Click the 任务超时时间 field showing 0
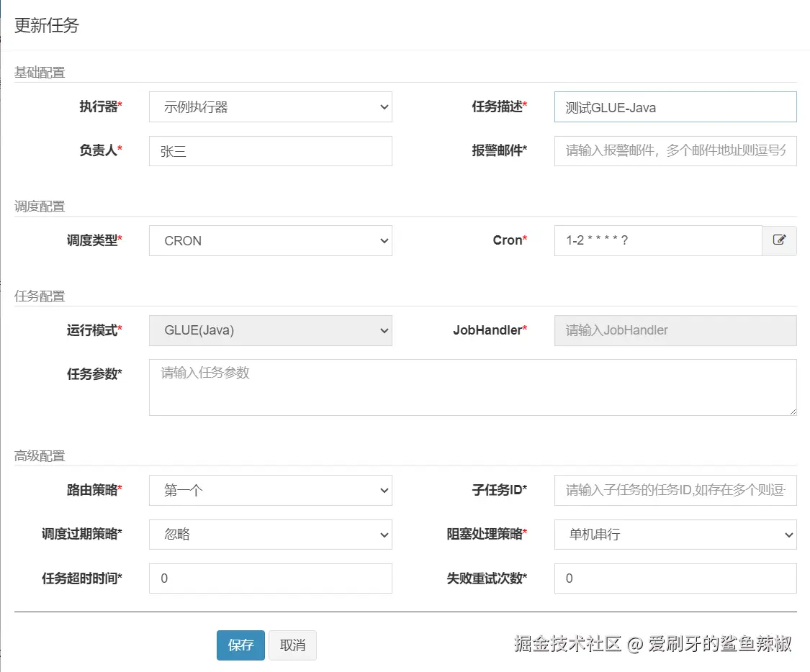 (271, 578)
